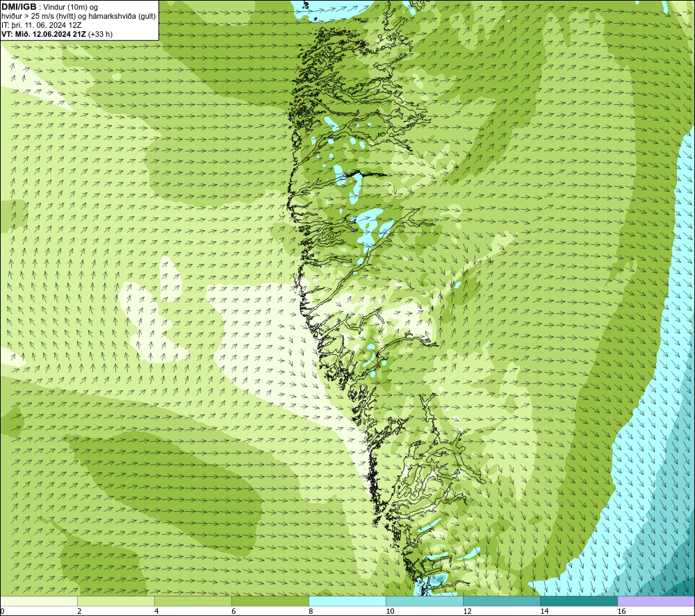Click the 'DMI/IGB' title text

(19, 7)
